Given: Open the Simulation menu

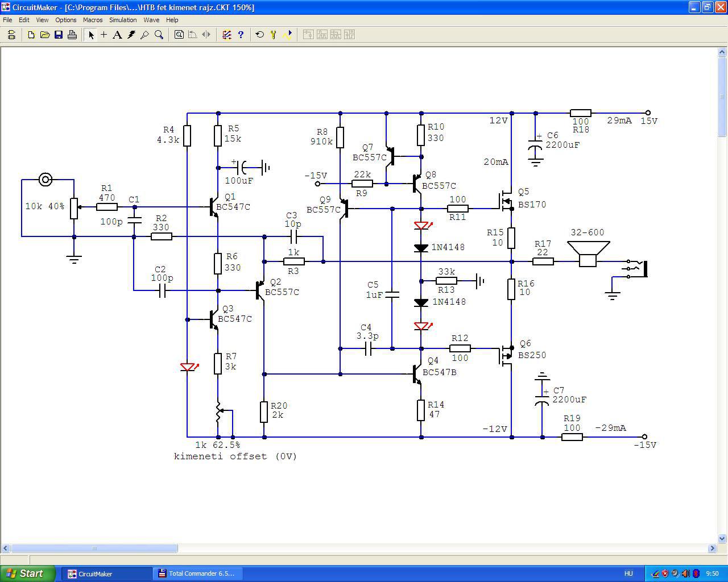Looking at the screenshot, I should pyautogui.click(x=123, y=20).
